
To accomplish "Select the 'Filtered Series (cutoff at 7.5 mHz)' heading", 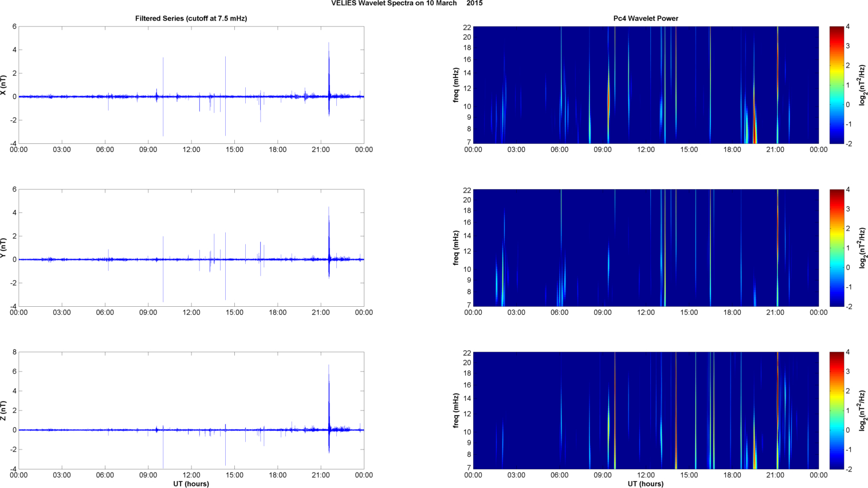I will [191, 18].
